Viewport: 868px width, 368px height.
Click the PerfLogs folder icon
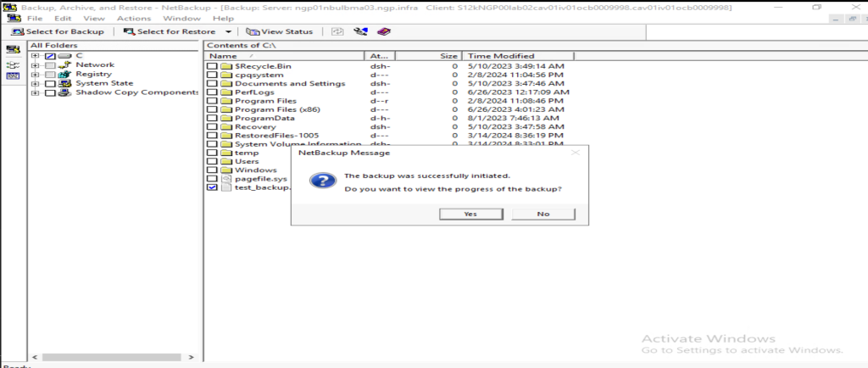(x=225, y=92)
